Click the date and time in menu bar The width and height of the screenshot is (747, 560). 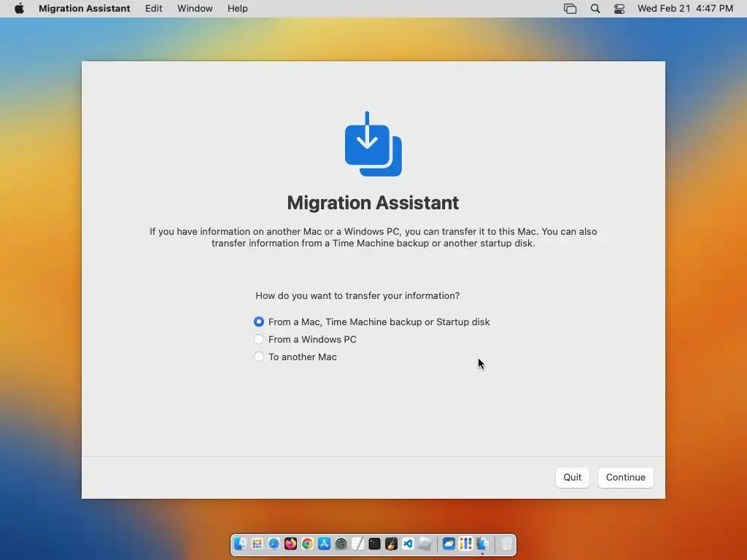pos(685,9)
